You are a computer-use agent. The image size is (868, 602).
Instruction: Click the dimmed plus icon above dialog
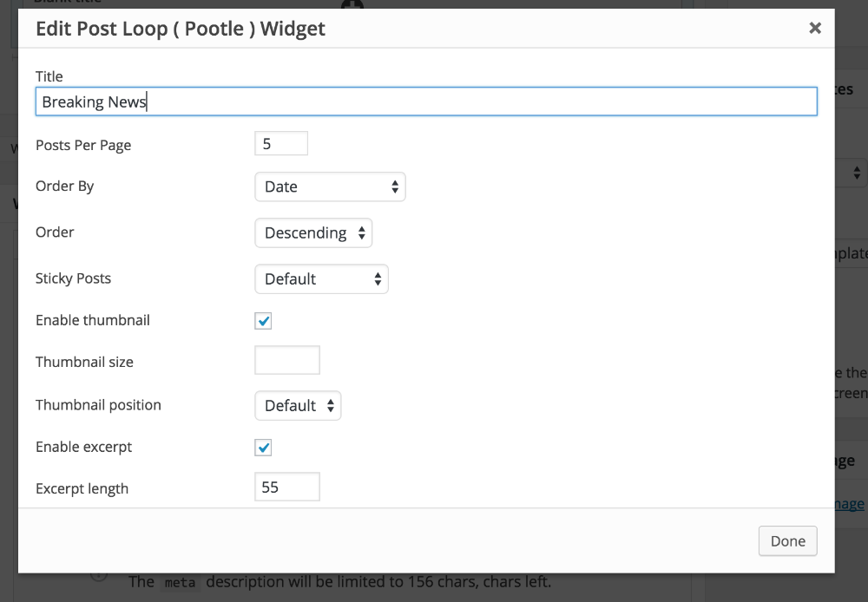(x=352, y=5)
